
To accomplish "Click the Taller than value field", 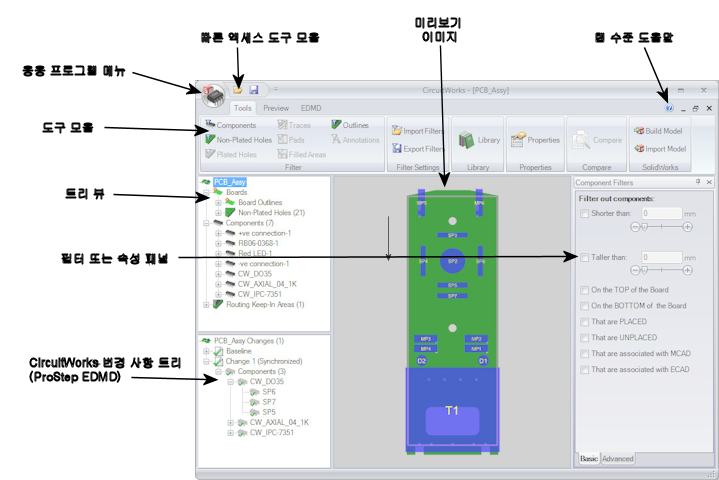I will (x=661, y=257).
